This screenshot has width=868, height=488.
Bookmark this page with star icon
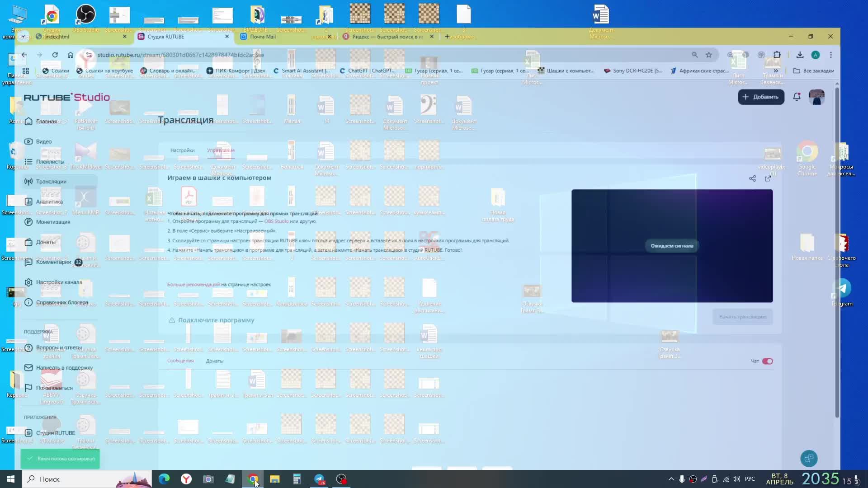709,55
